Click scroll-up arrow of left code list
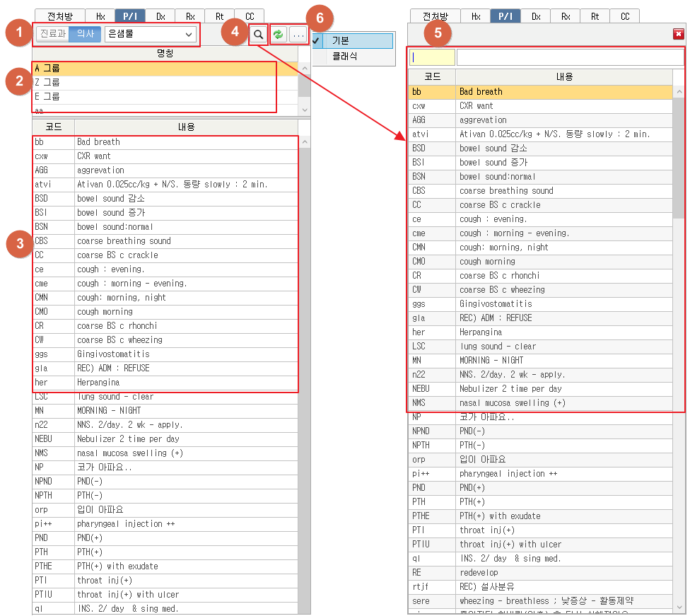The width and height of the screenshot is (690, 616). (305, 142)
